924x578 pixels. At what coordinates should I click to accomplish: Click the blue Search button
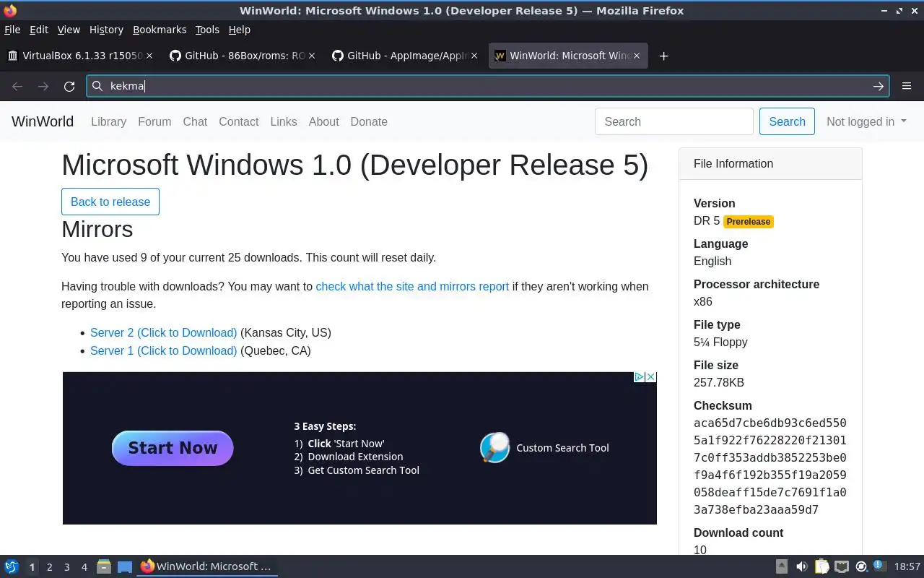click(x=787, y=121)
